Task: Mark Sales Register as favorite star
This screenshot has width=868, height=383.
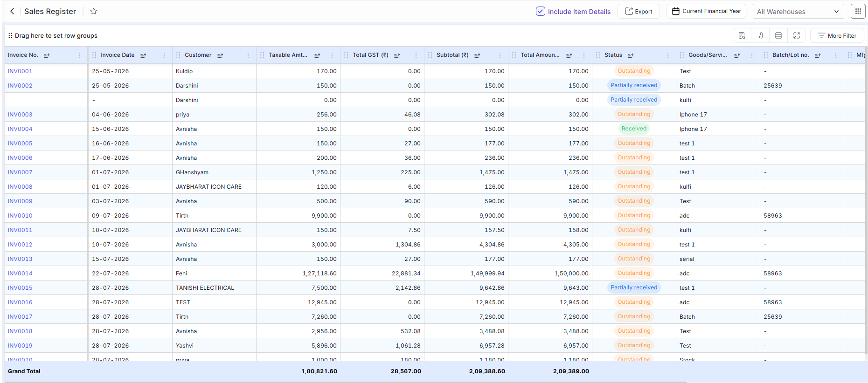Action: pyautogui.click(x=94, y=11)
